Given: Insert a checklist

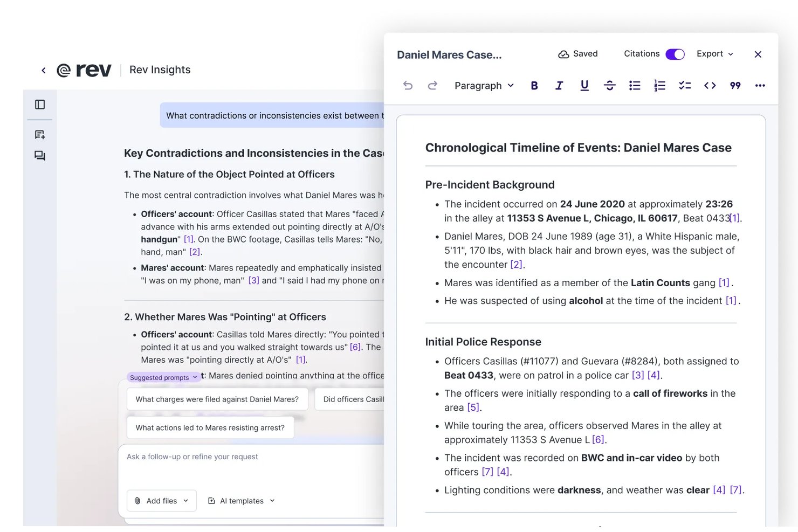Looking at the screenshot, I should 685,85.
